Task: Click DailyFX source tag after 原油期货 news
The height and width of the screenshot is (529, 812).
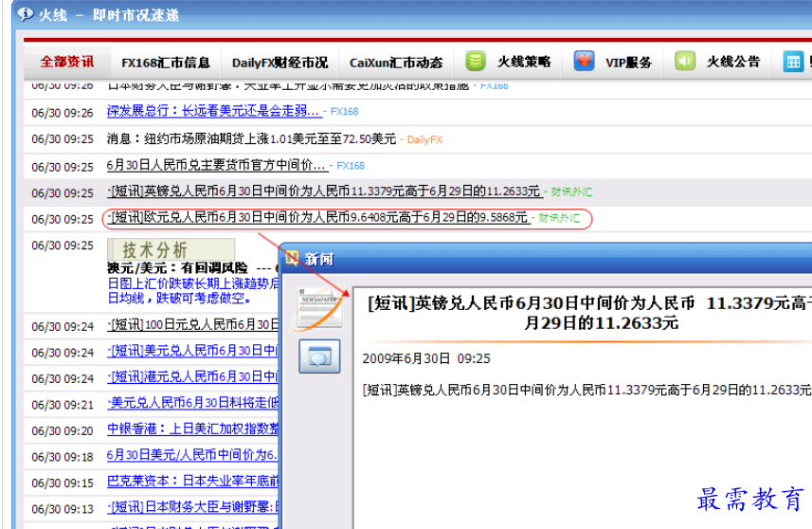Action: click(424, 139)
